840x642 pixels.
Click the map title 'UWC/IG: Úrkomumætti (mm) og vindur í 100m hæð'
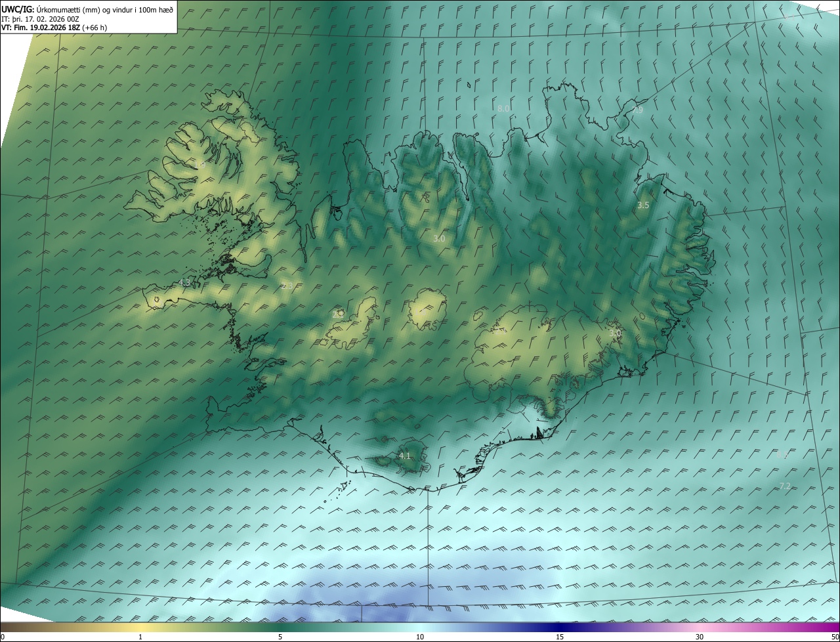(x=87, y=9)
